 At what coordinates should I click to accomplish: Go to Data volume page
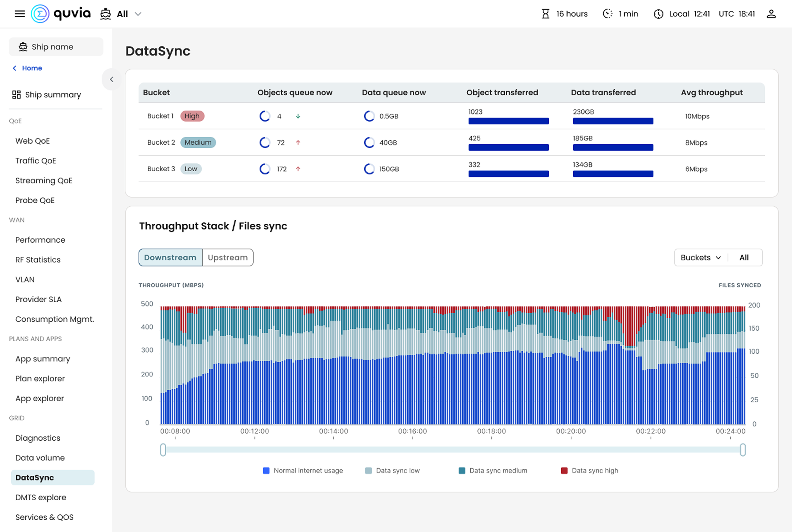(40, 458)
